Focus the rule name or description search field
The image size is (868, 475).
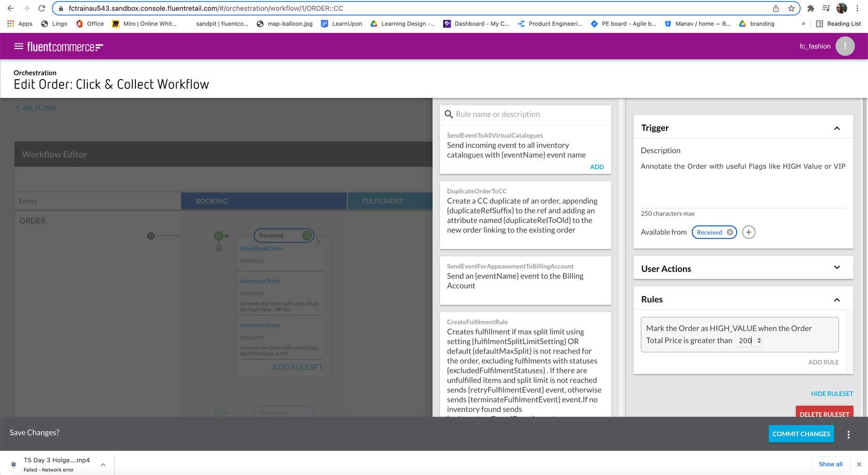(x=530, y=114)
